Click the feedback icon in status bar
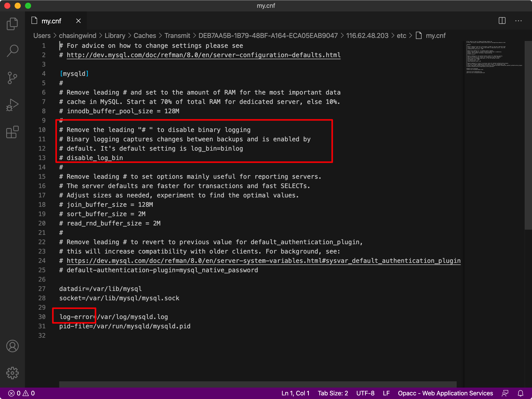Screen dimensions: 532x399 505,393
